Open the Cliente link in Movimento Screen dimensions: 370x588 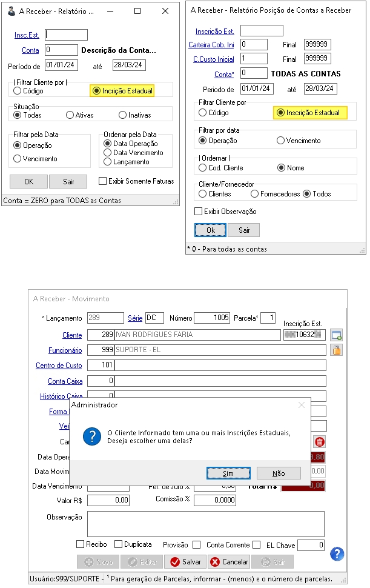[x=72, y=335]
